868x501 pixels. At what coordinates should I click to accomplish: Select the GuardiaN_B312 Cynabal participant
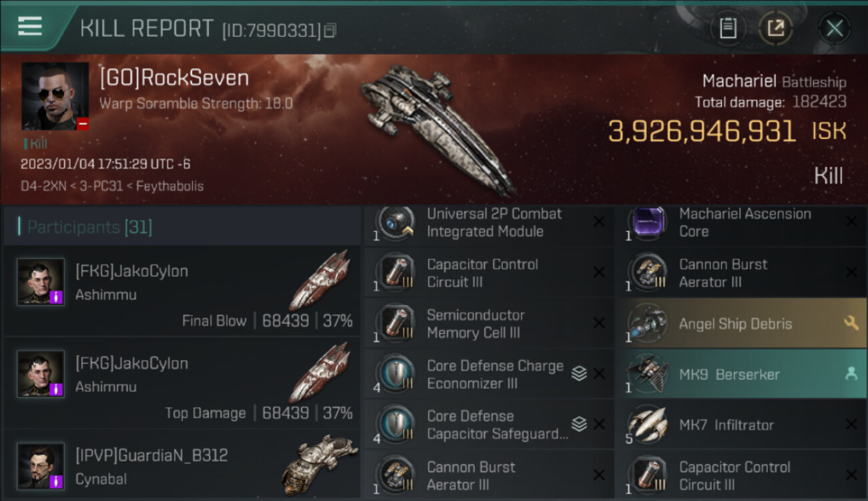(182, 466)
